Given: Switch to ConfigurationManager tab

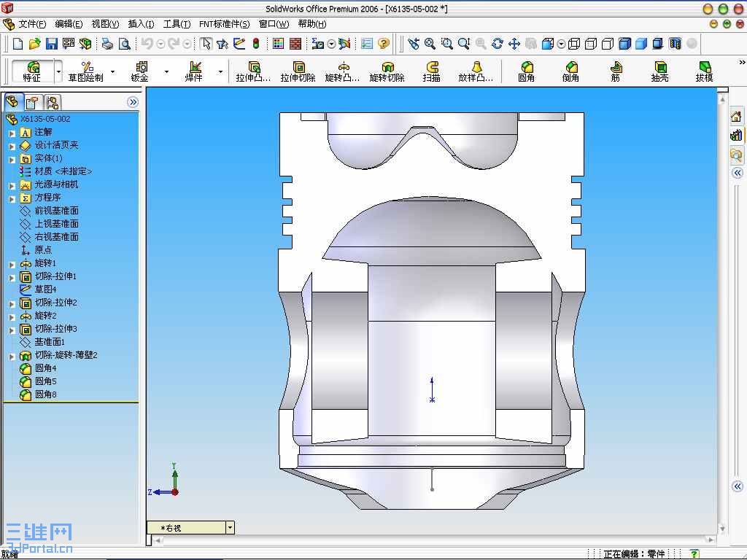Looking at the screenshot, I should point(52,102).
